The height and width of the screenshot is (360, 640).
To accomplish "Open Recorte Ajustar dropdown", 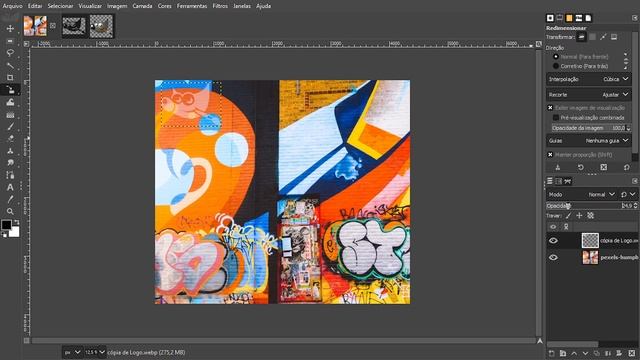I will point(589,95).
